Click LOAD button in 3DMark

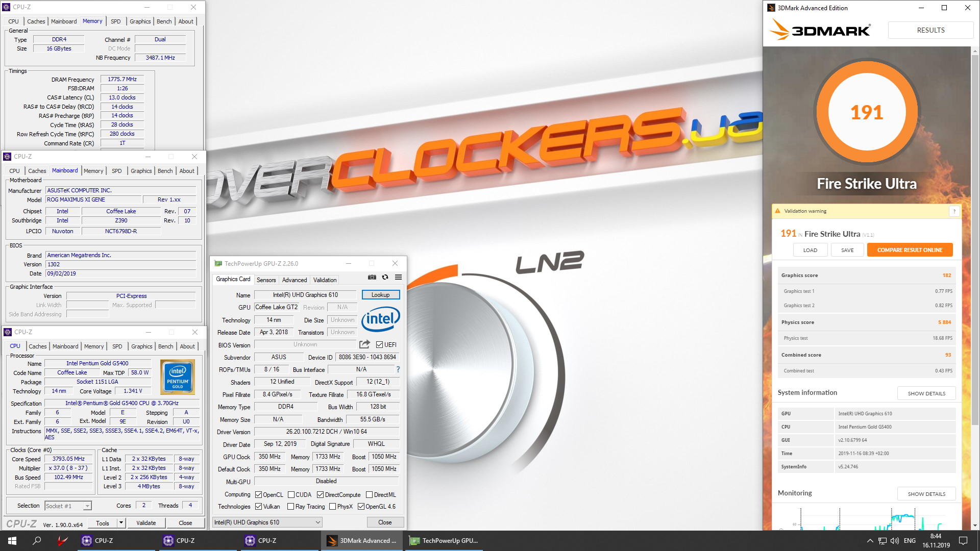click(810, 250)
